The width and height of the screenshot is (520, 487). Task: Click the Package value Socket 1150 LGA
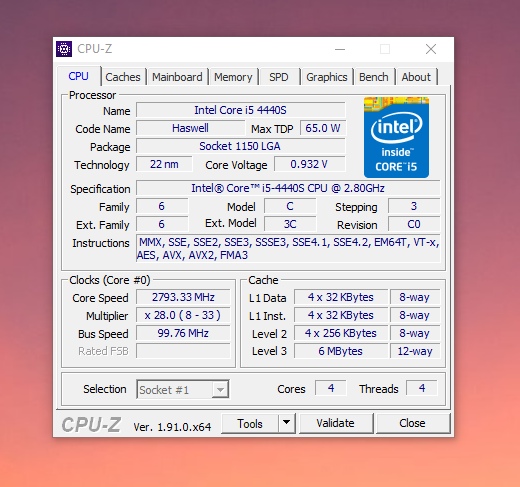[x=241, y=146]
